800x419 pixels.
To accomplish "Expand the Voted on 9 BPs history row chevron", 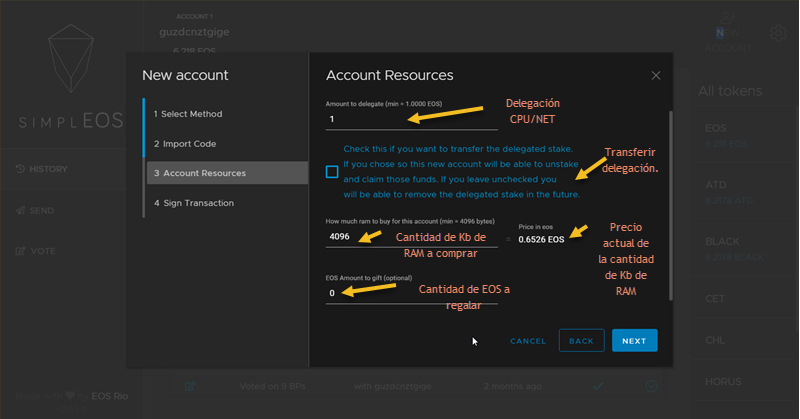I will (x=651, y=386).
